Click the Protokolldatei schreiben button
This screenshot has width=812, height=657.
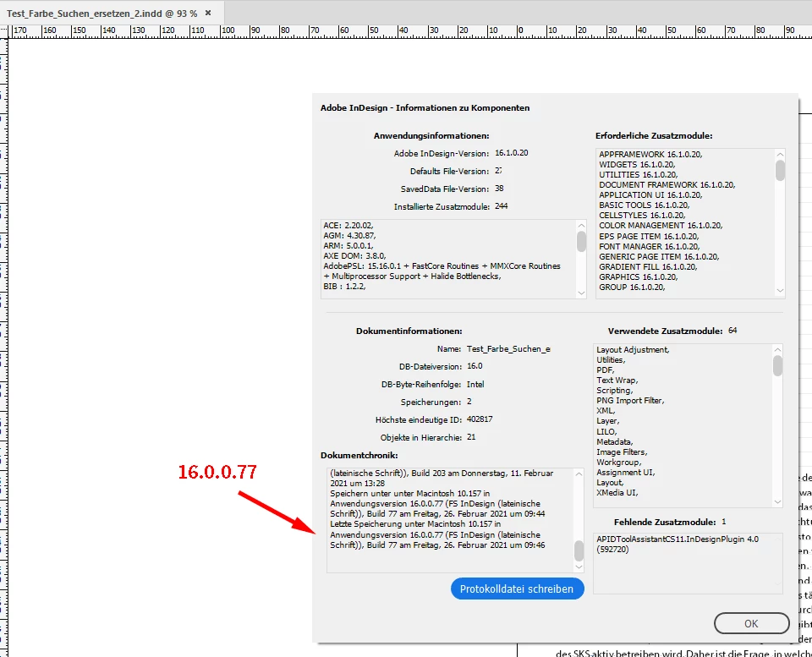click(x=518, y=589)
